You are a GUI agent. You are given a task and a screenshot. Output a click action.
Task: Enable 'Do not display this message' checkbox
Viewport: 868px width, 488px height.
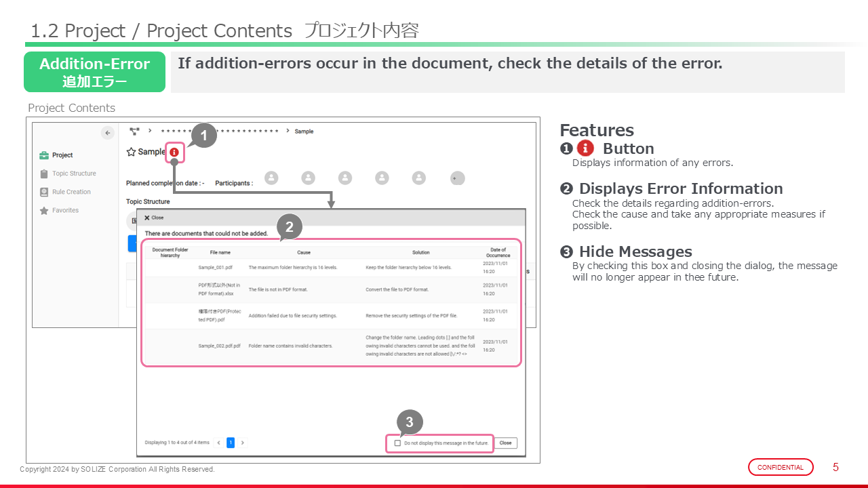point(397,443)
